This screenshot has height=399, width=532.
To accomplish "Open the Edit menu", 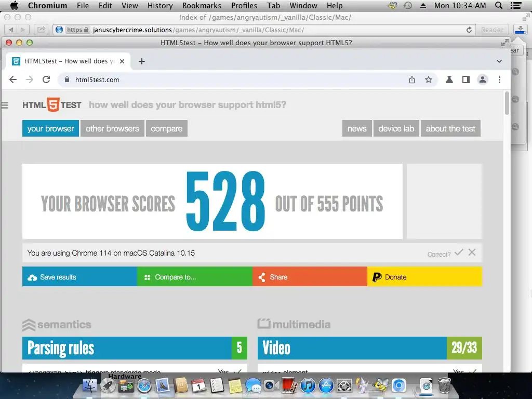I will 105,5.
